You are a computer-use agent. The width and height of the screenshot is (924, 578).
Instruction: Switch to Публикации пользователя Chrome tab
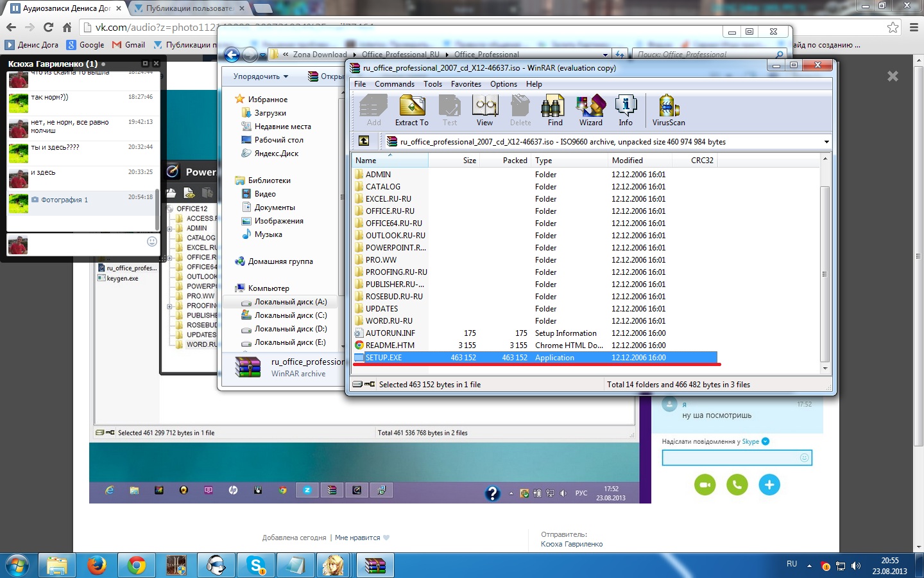tap(189, 8)
